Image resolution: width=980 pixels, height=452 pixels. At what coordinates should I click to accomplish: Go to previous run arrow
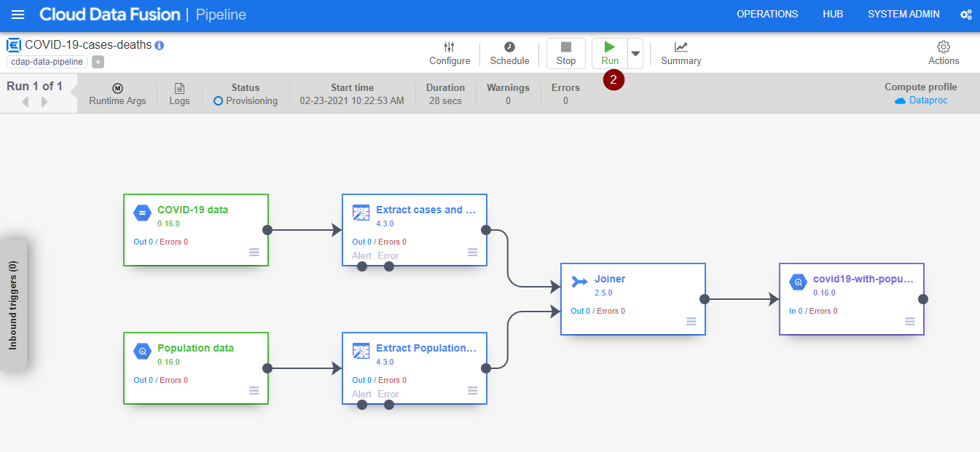click(x=25, y=102)
